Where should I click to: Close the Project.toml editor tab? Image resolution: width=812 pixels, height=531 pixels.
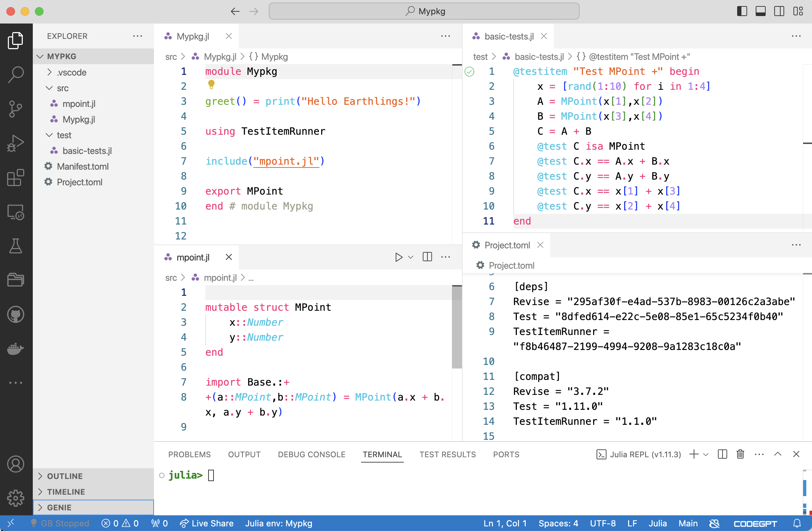point(540,245)
